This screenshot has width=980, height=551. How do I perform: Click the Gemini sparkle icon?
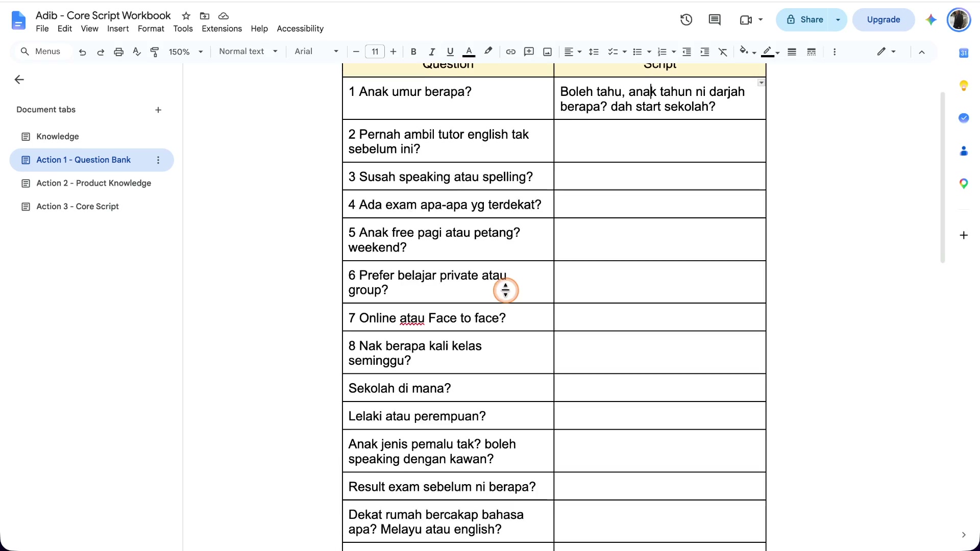coord(931,20)
